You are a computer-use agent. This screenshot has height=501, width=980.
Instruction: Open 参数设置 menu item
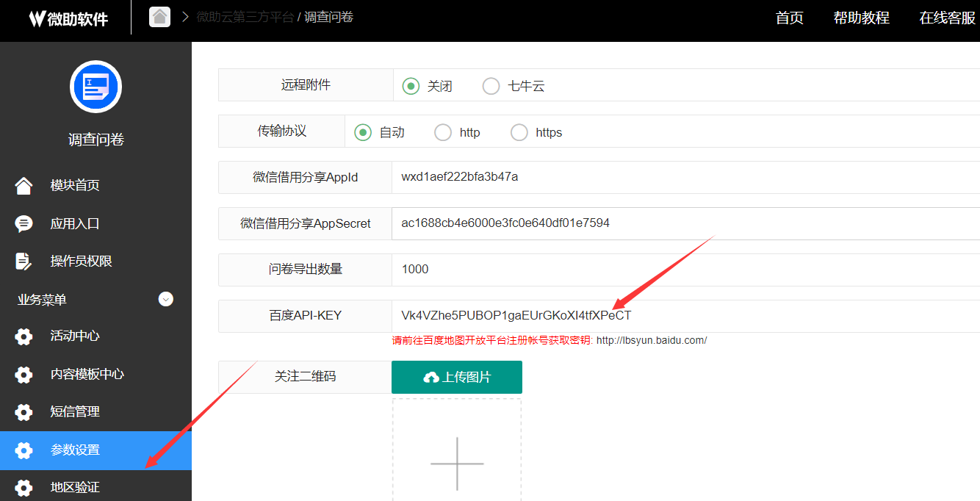pos(96,450)
